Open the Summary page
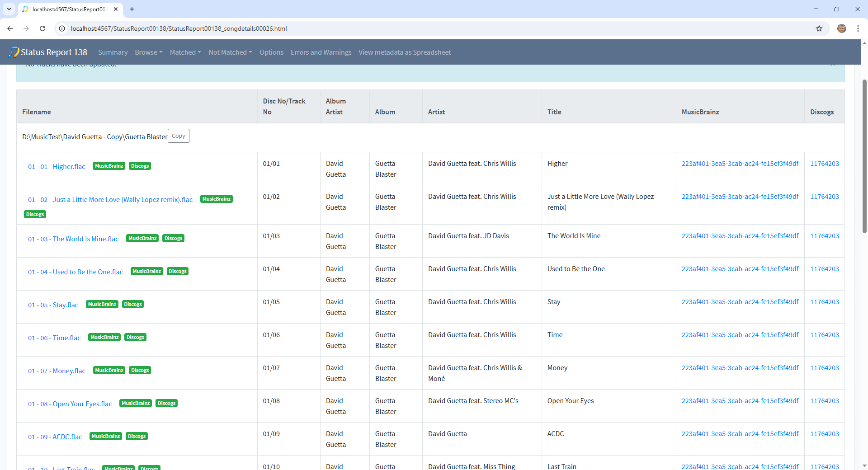Viewport: 868px width, 470px height. pyautogui.click(x=113, y=52)
